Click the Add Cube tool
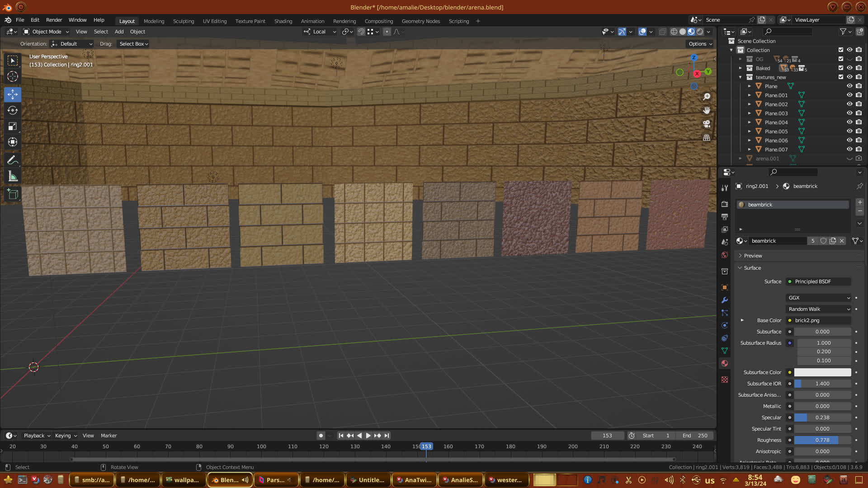This screenshot has height=488, width=868. pyautogui.click(x=13, y=194)
